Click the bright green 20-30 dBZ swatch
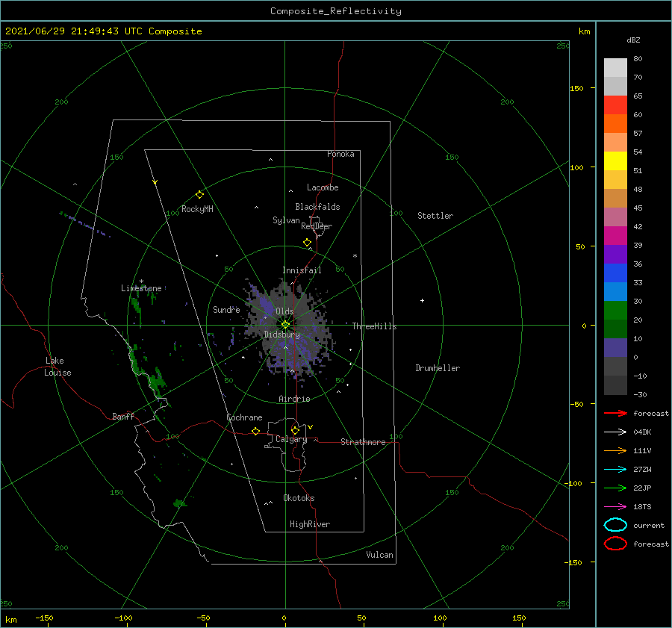The width and height of the screenshot is (672, 628). click(615, 310)
